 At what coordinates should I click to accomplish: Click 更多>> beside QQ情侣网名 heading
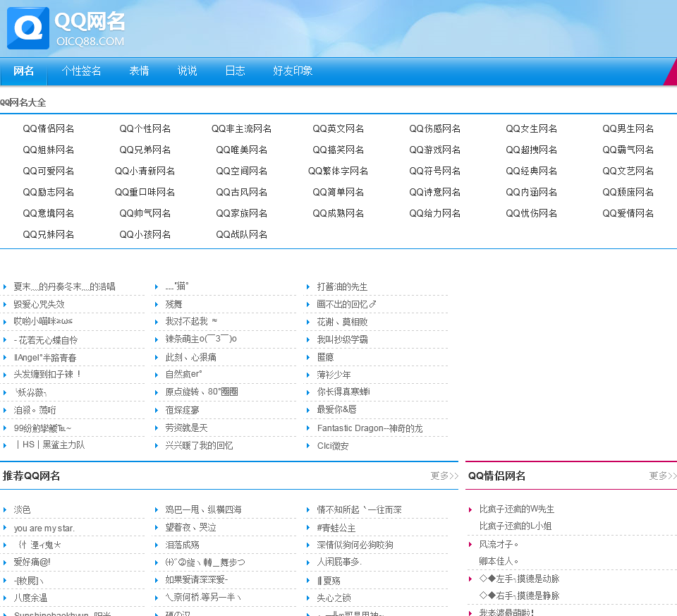[x=663, y=476]
